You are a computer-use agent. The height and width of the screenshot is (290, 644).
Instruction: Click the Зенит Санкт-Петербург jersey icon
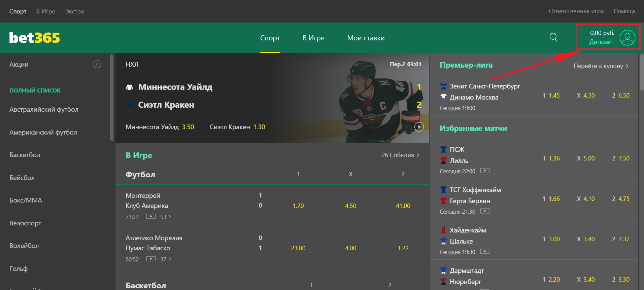coord(443,86)
